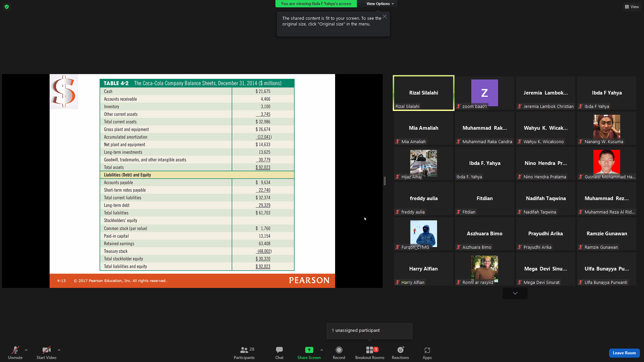Close the shared content size notification
This screenshot has width=644, height=362.
pos(385,16)
